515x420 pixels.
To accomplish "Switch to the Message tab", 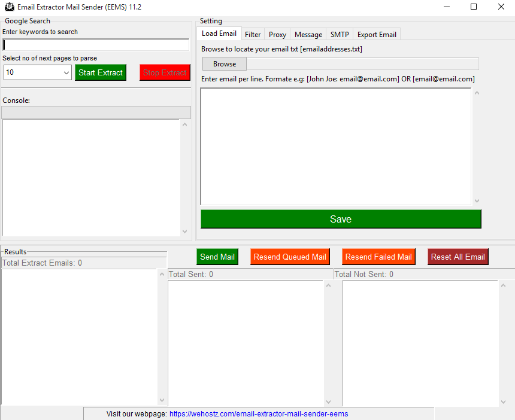I will tap(308, 35).
